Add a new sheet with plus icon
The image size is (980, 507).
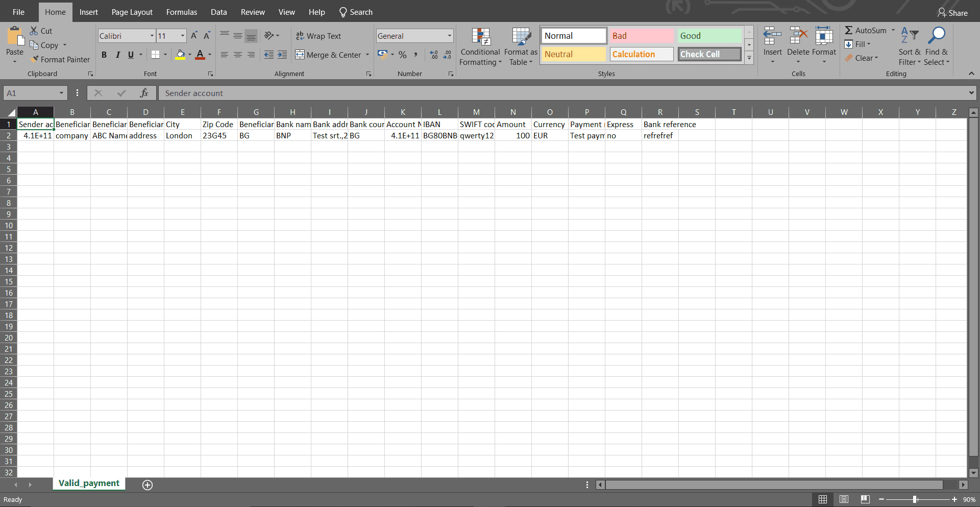[x=148, y=485]
